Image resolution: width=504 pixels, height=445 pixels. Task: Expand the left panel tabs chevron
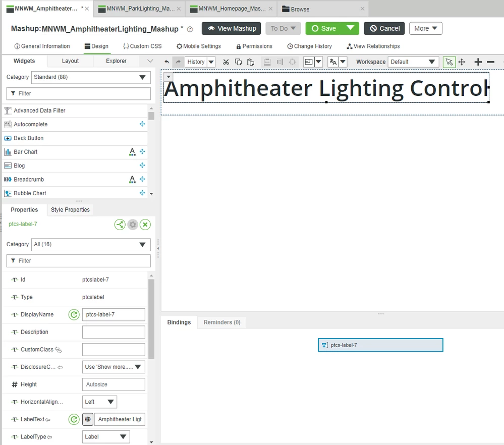point(150,61)
